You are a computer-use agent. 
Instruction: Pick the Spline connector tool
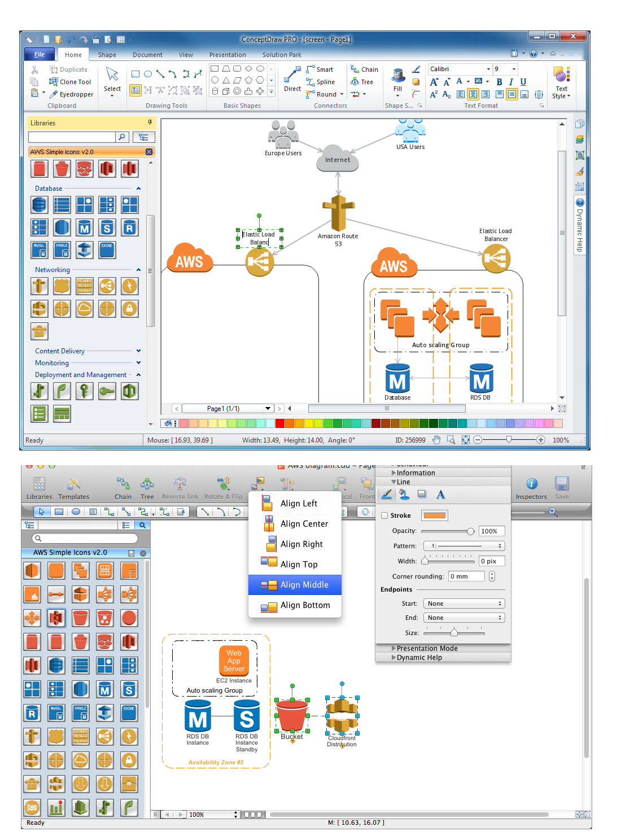pyautogui.click(x=320, y=82)
